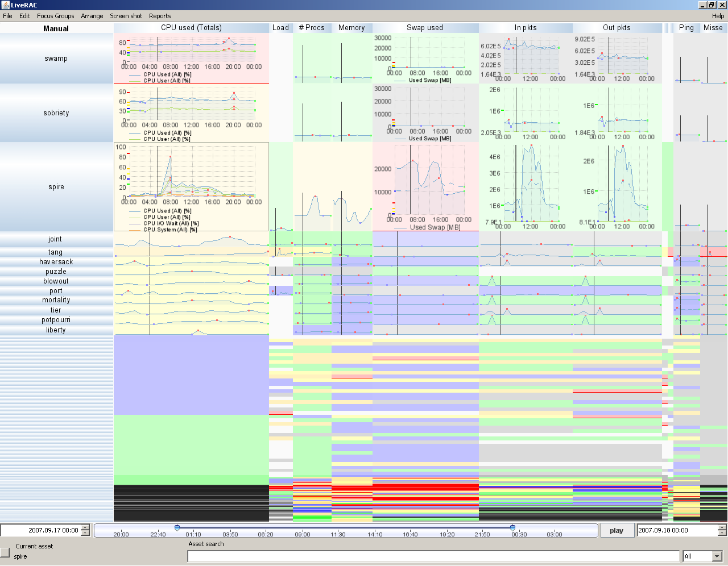Select the Swap used column header
Image resolution: width=728 pixels, height=566 pixels.
(x=425, y=27)
